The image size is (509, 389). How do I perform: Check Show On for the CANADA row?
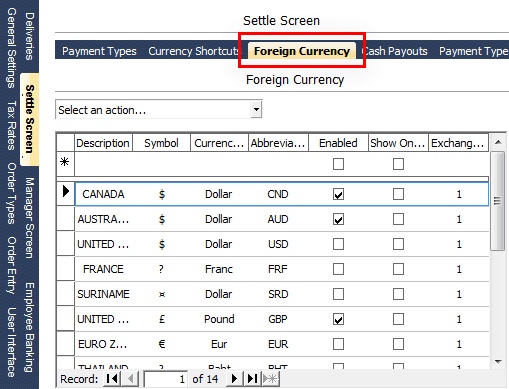pyautogui.click(x=398, y=194)
